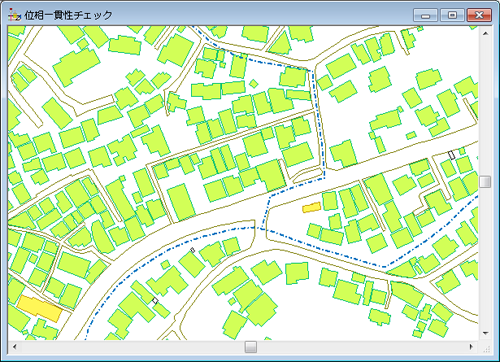Click the window title text 位相一貫性チェック
Image resolution: width=500 pixels, height=362 pixels.
tap(68, 15)
